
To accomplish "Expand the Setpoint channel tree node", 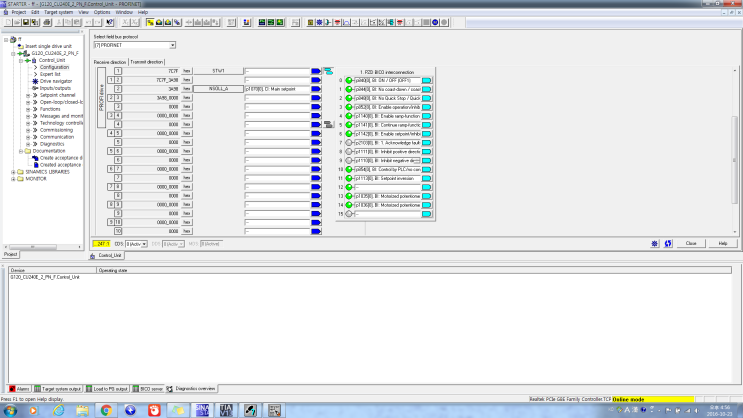I will click(x=28, y=95).
